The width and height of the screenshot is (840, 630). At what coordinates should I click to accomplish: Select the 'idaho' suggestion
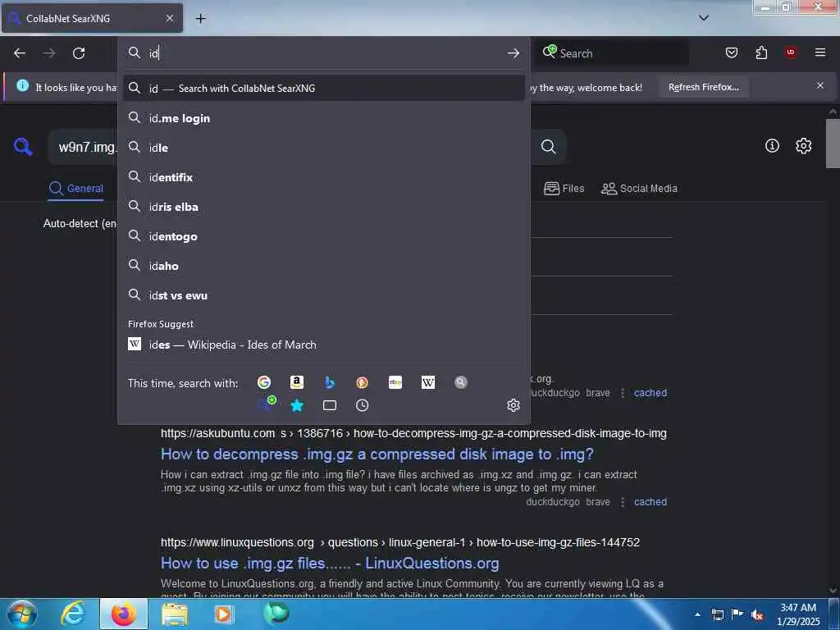click(x=323, y=265)
